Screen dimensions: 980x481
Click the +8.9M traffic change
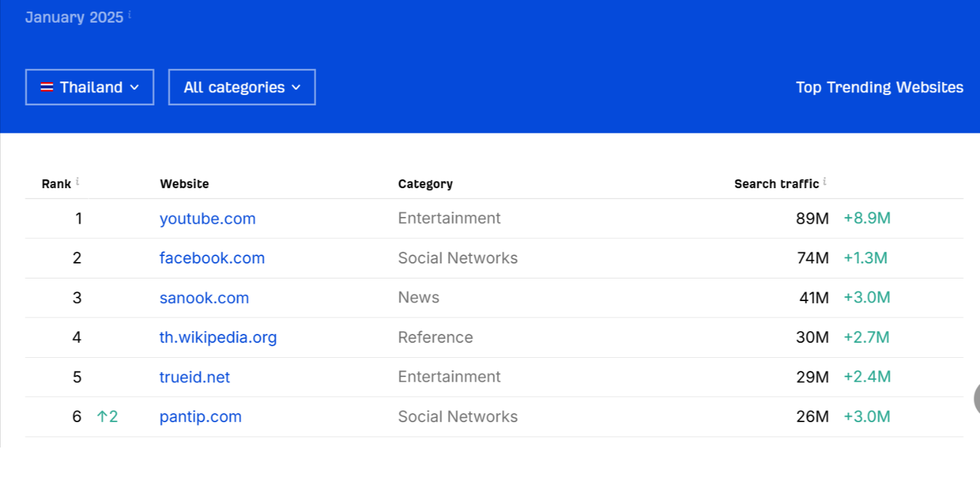tap(867, 218)
